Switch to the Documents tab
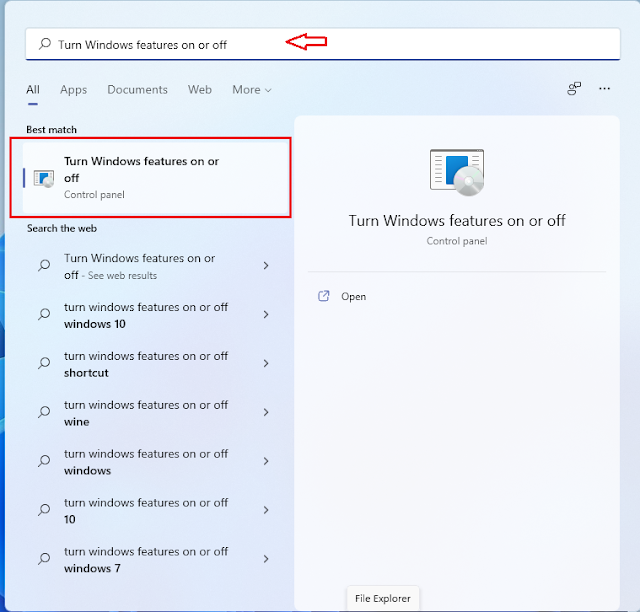This screenshot has width=640, height=612. point(138,89)
